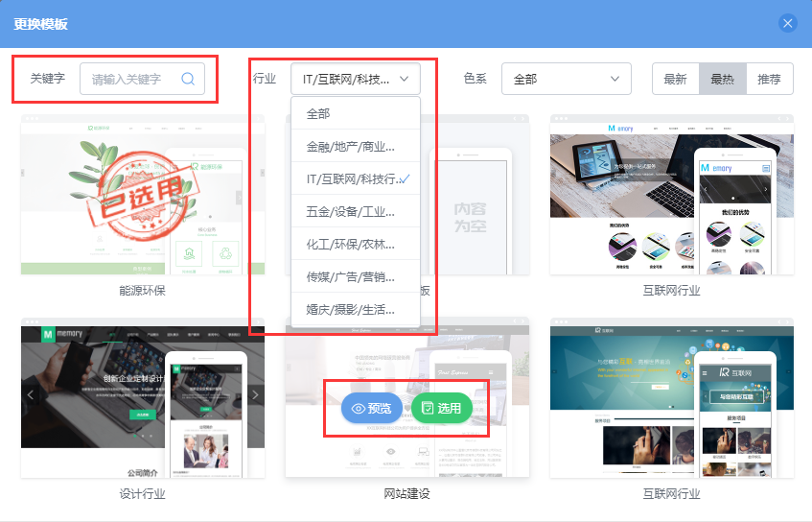Click right carousel arrow on 设计行业 template
The height and width of the screenshot is (522, 812).
pyautogui.click(x=255, y=394)
